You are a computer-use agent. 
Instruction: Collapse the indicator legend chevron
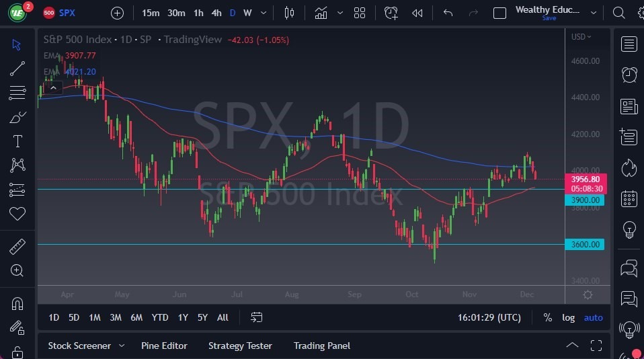point(53,88)
